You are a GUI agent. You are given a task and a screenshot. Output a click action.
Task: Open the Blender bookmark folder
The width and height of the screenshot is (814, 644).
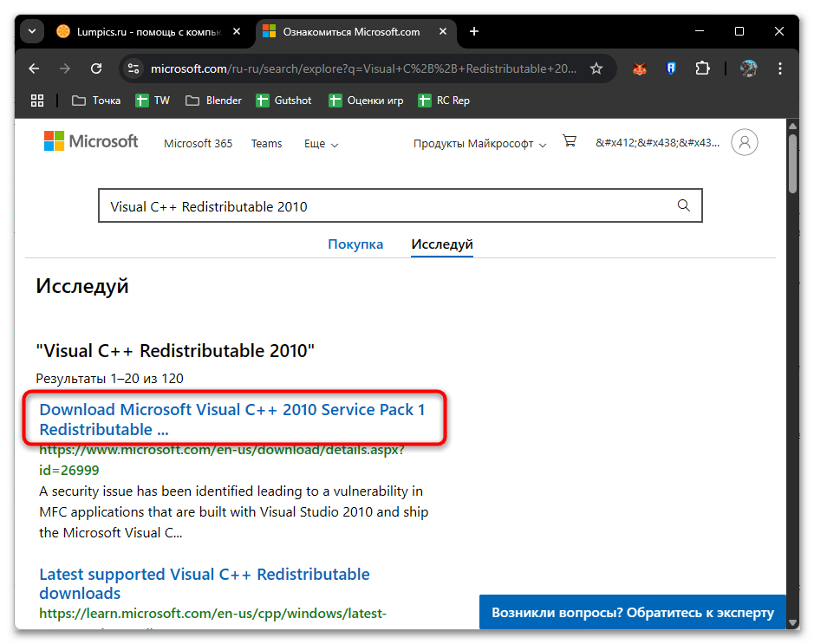[214, 101]
